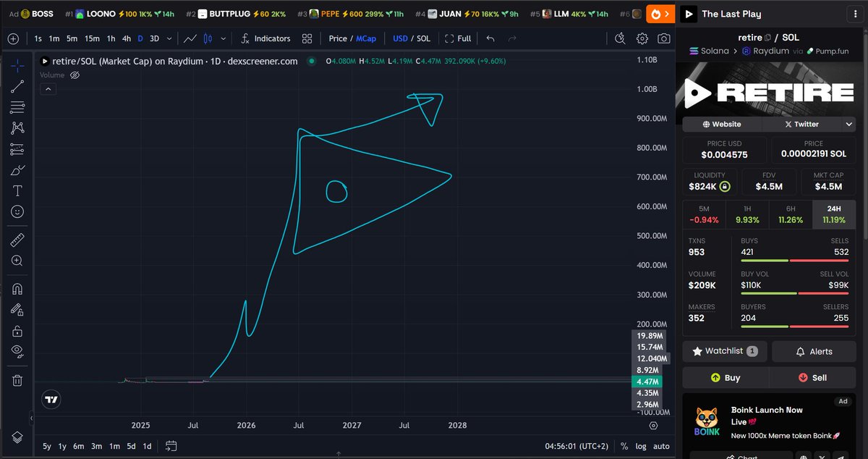The image size is (868, 459).
Task: Open the Alerts button
Action: click(814, 351)
